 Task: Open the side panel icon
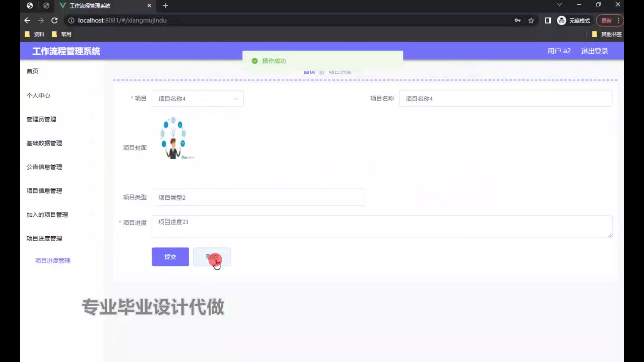click(x=548, y=20)
